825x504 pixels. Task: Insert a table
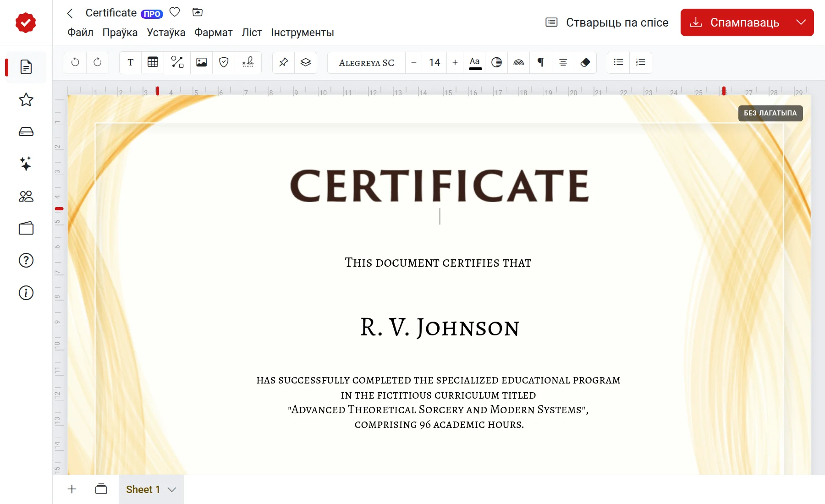(153, 62)
